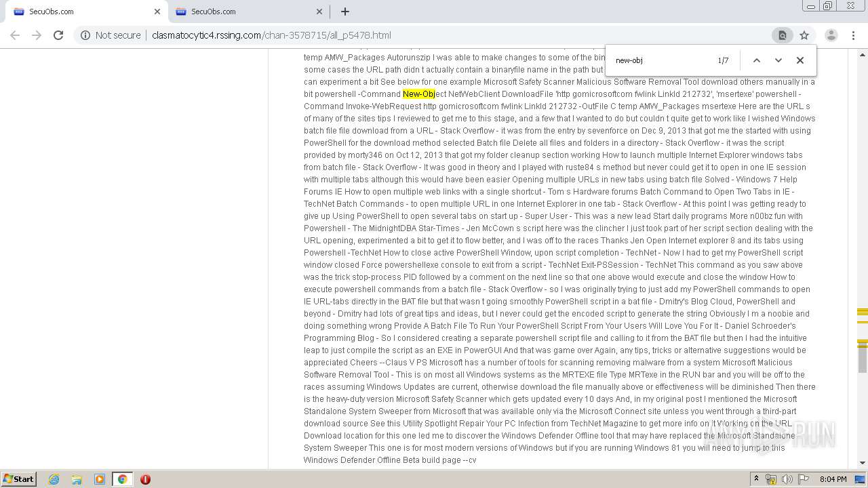Click the highlighted New-Obj match text
Screen dimensions: 868x488
pyautogui.click(x=418, y=94)
